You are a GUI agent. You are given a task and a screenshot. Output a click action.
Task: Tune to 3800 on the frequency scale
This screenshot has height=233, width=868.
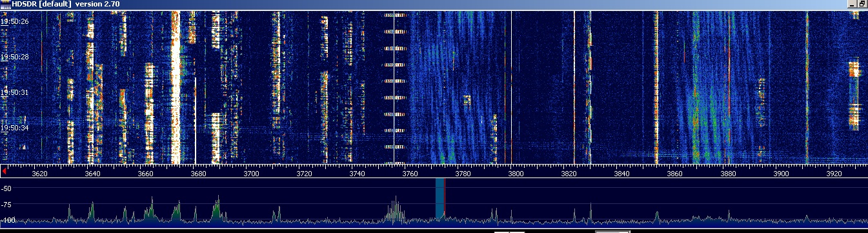point(515,174)
